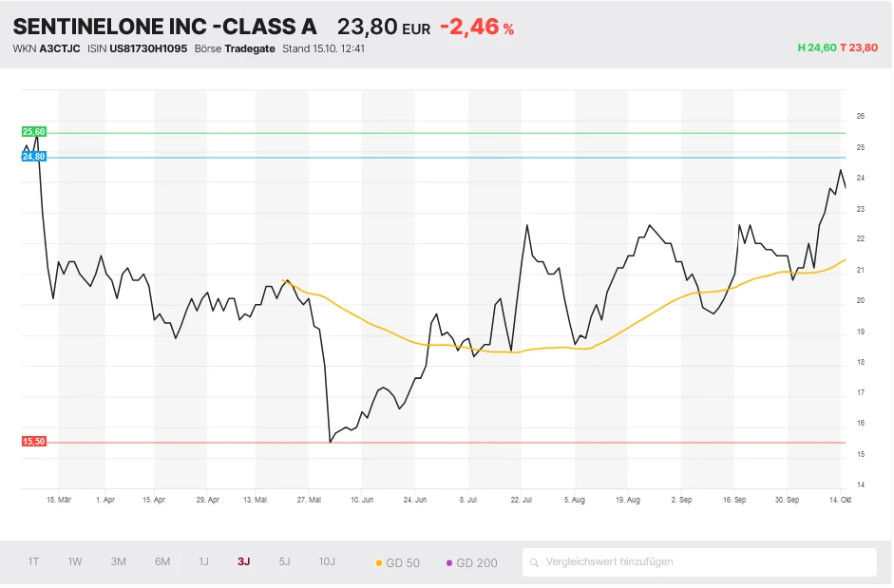Select the 1T time range
Image resolution: width=894 pixels, height=588 pixels.
(33, 561)
